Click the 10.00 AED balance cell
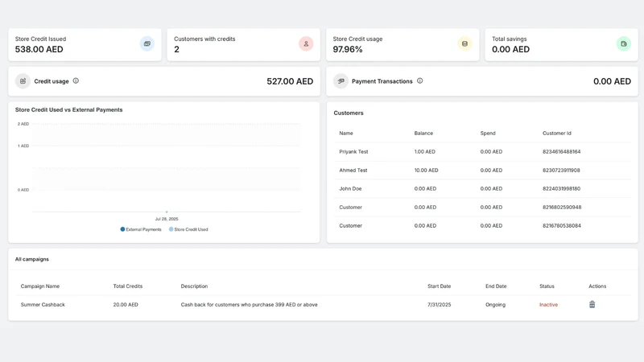The width and height of the screenshot is (644, 362). pos(427,170)
